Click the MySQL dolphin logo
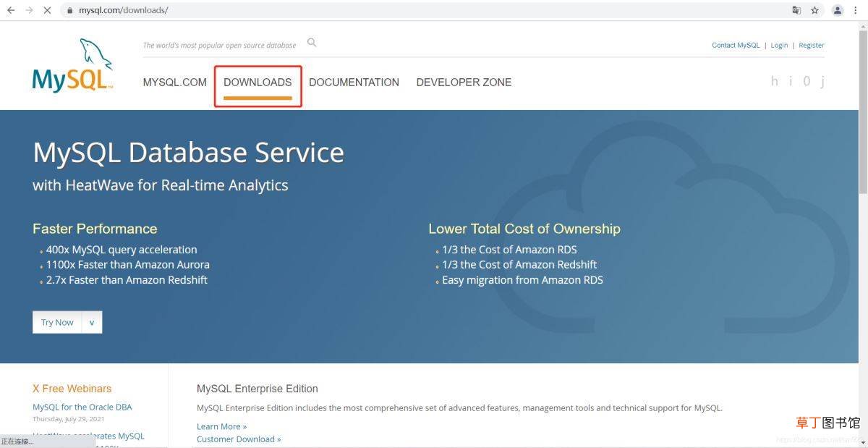Viewport: 868px width, 448px height. [x=72, y=65]
